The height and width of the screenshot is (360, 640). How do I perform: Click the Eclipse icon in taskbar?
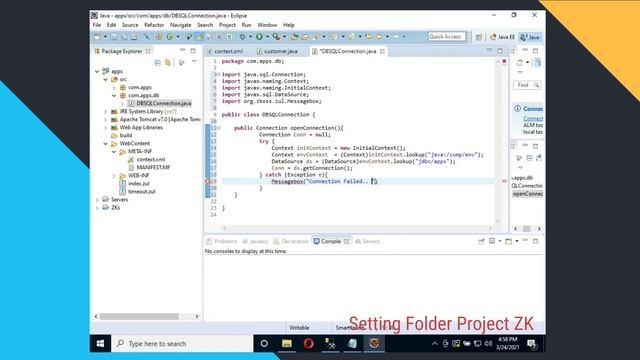click(x=373, y=344)
